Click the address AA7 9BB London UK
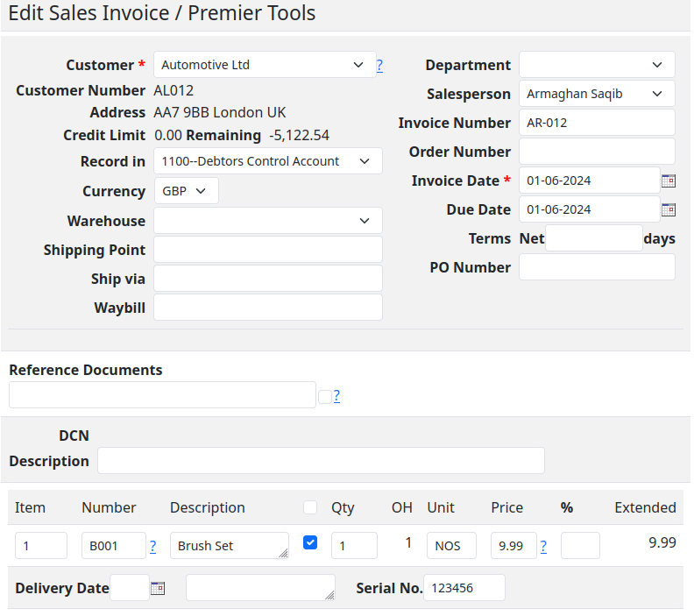Viewport: 694px width, 616px height. coord(220,113)
